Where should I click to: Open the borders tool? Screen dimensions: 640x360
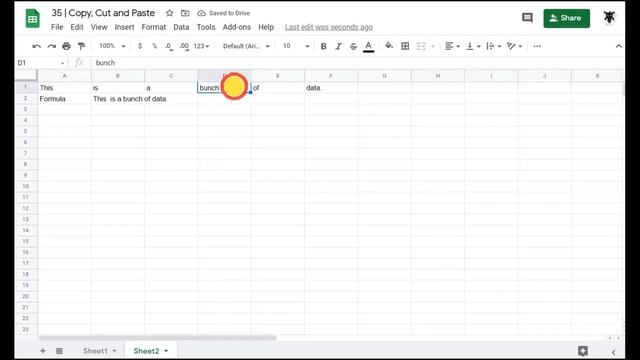coord(405,46)
